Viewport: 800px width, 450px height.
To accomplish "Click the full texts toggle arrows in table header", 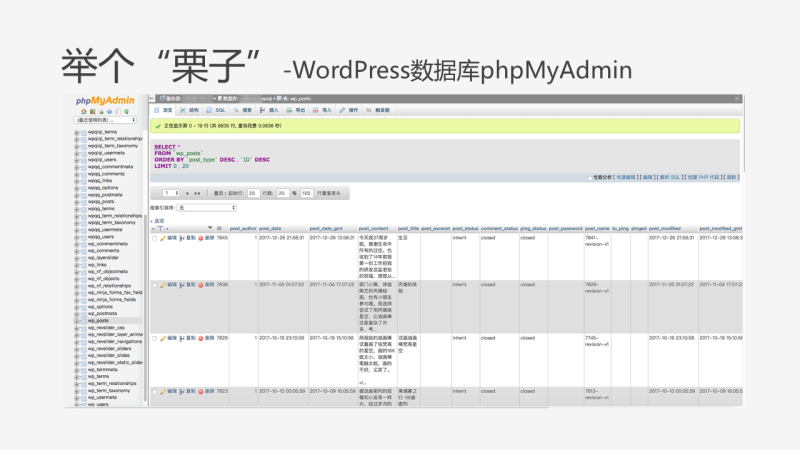I will [160, 229].
